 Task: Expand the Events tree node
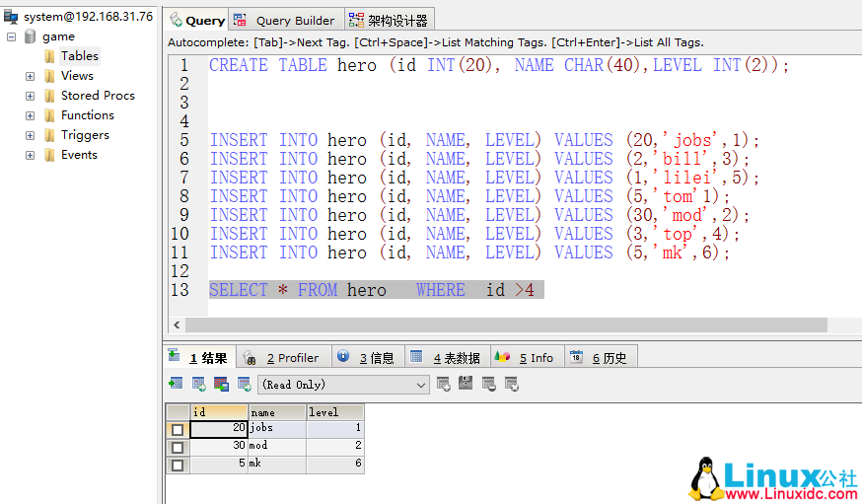pos(31,156)
